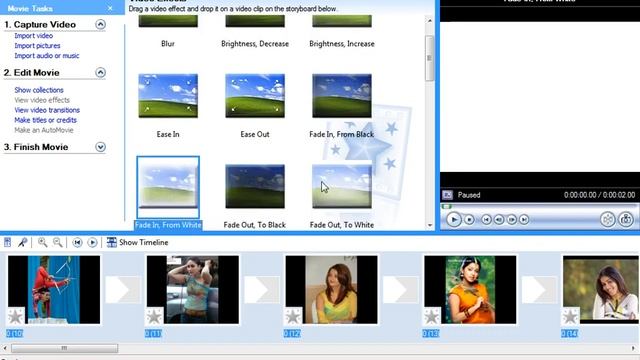The height and width of the screenshot is (360, 640).
Task: Click the preview seek bar
Action: 540,206
